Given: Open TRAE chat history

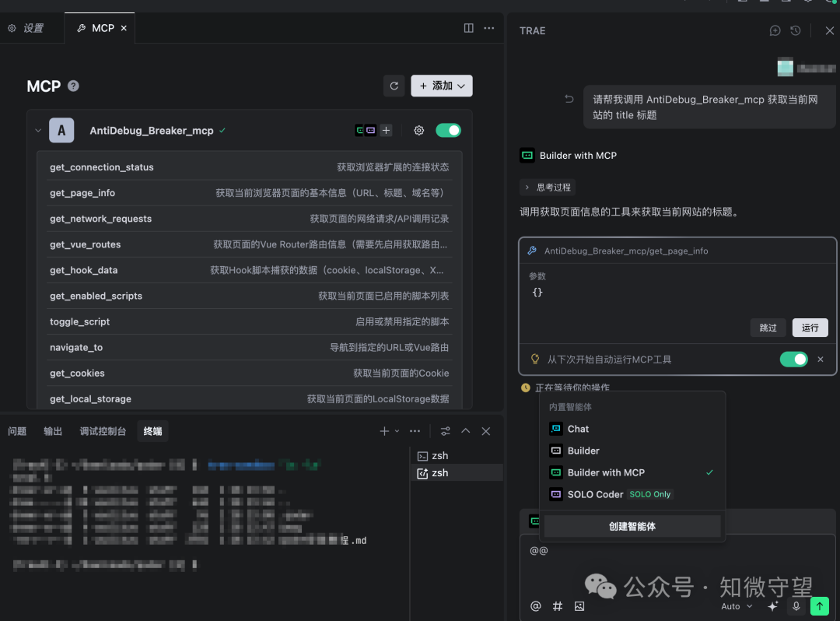Looking at the screenshot, I should [796, 30].
